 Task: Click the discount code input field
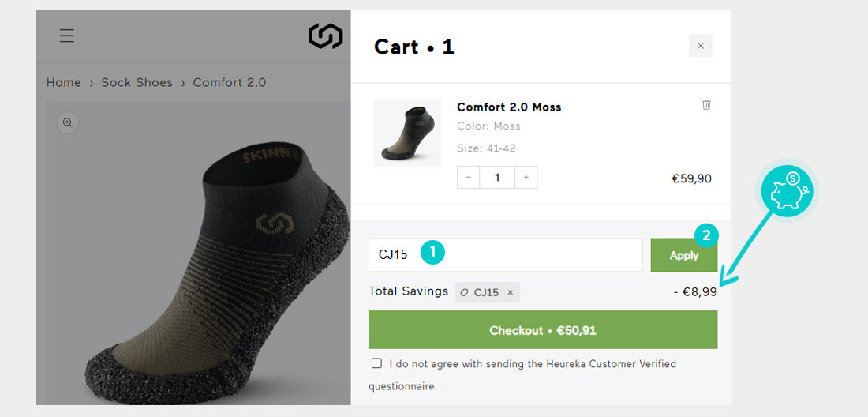click(505, 255)
